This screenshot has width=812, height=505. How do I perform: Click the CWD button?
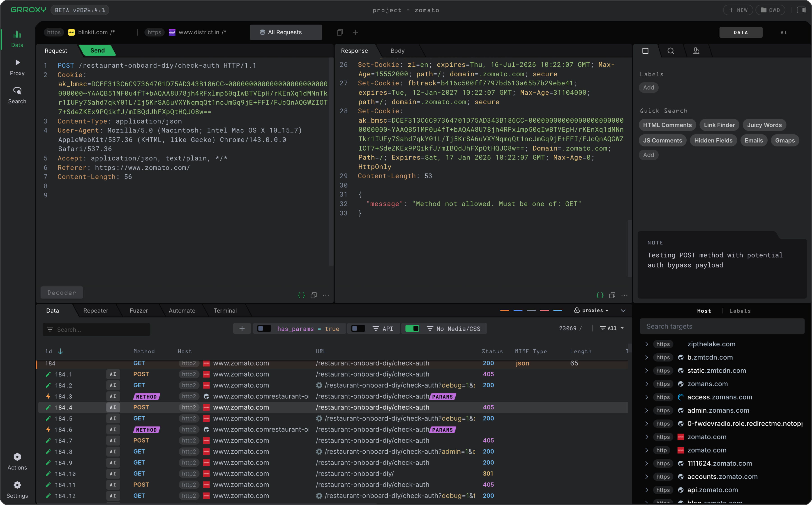(x=770, y=10)
